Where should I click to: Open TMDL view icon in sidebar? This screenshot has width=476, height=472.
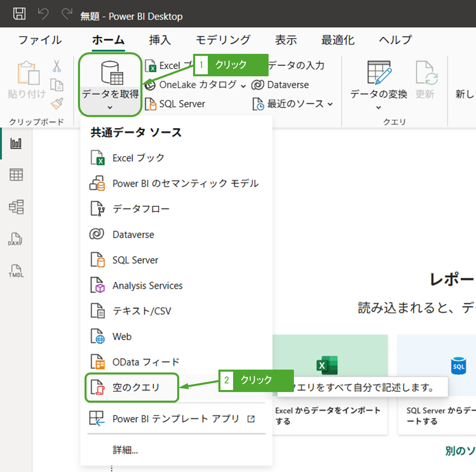point(16,271)
